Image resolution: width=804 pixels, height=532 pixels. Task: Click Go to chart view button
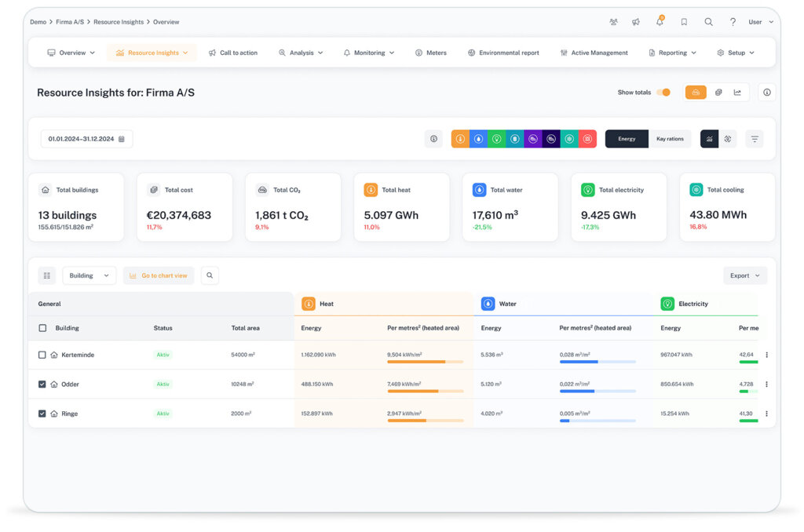coord(159,275)
